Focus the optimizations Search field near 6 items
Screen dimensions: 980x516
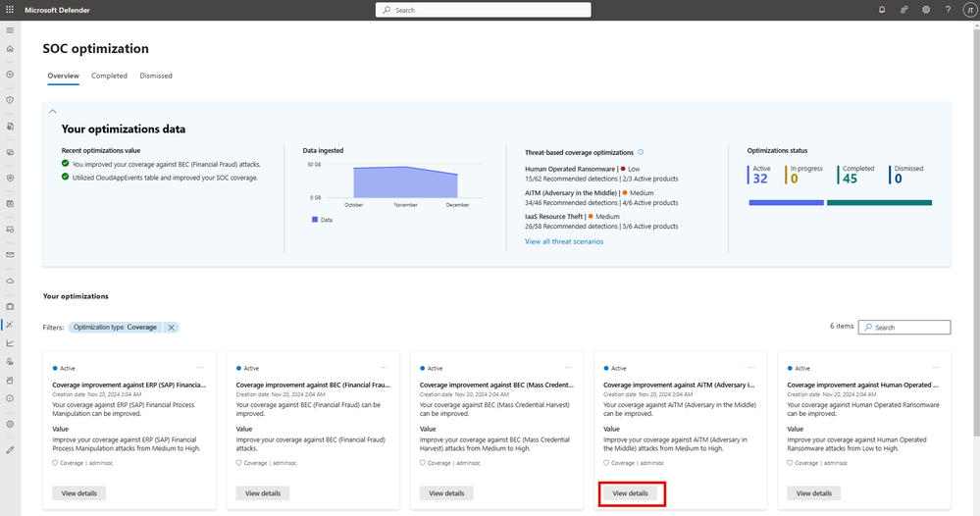click(x=904, y=328)
